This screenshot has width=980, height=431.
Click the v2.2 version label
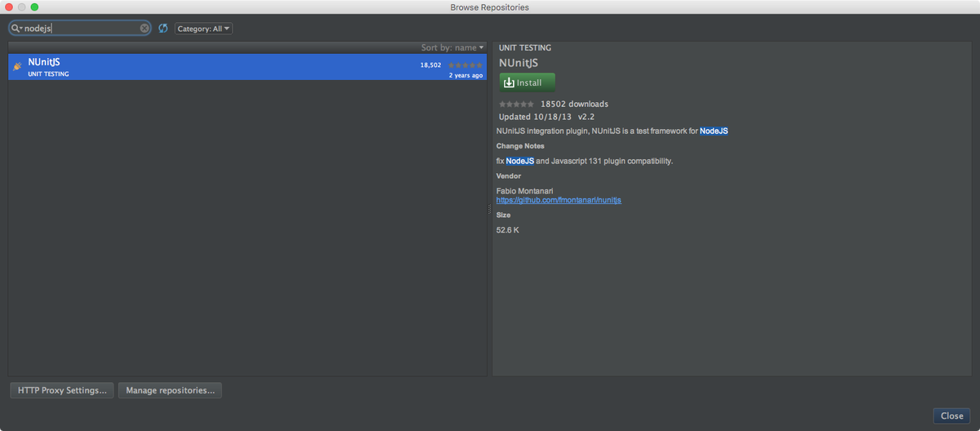click(x=586, y=117)
